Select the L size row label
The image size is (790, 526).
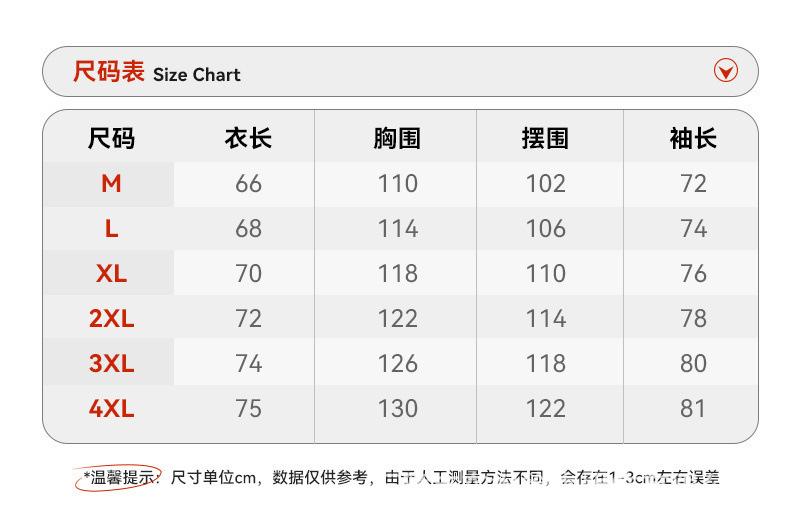click(111, 229)
